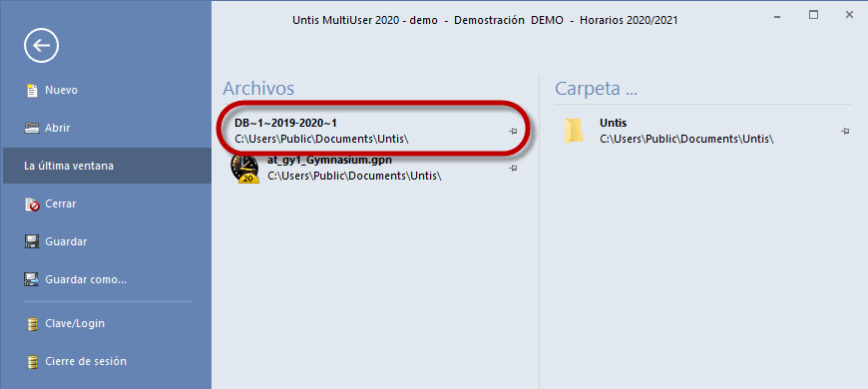Pin the Untis folder entry
Viewport: 868px width, 389px height.
tap(845, 131)
